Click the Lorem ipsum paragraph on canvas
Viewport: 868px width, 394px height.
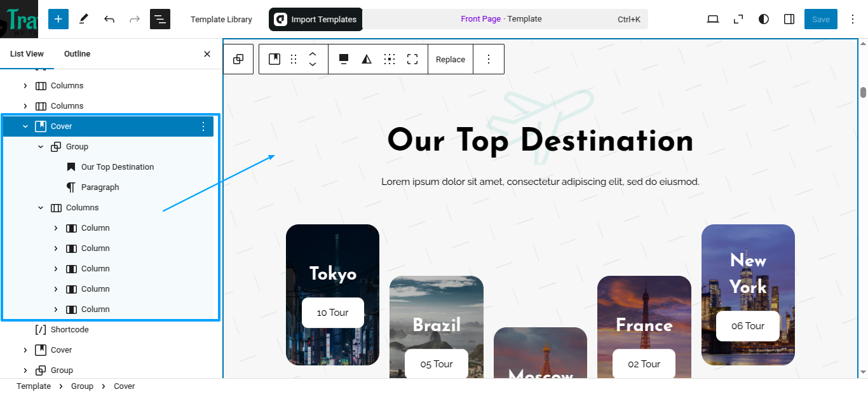[x=540, y=182]
